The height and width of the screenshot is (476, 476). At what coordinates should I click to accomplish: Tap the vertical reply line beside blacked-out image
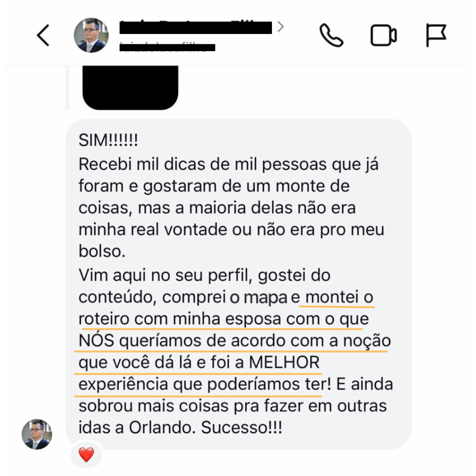point(67,87)
